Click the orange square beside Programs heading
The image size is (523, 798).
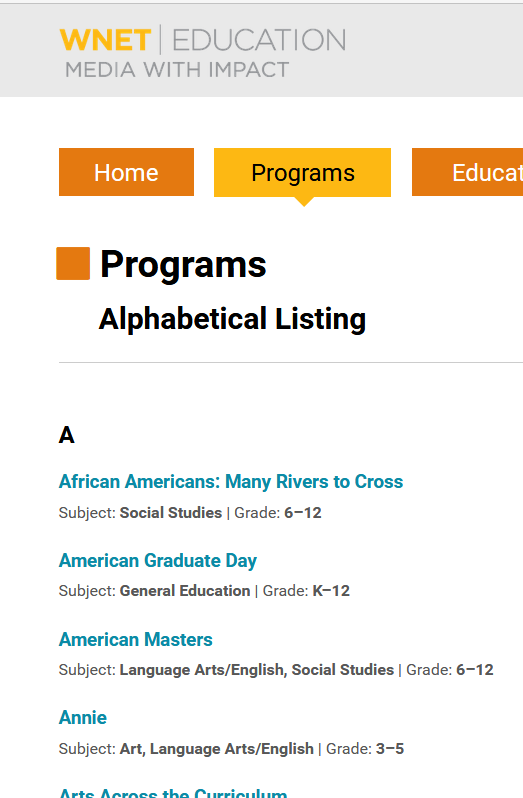coord(73,263)
